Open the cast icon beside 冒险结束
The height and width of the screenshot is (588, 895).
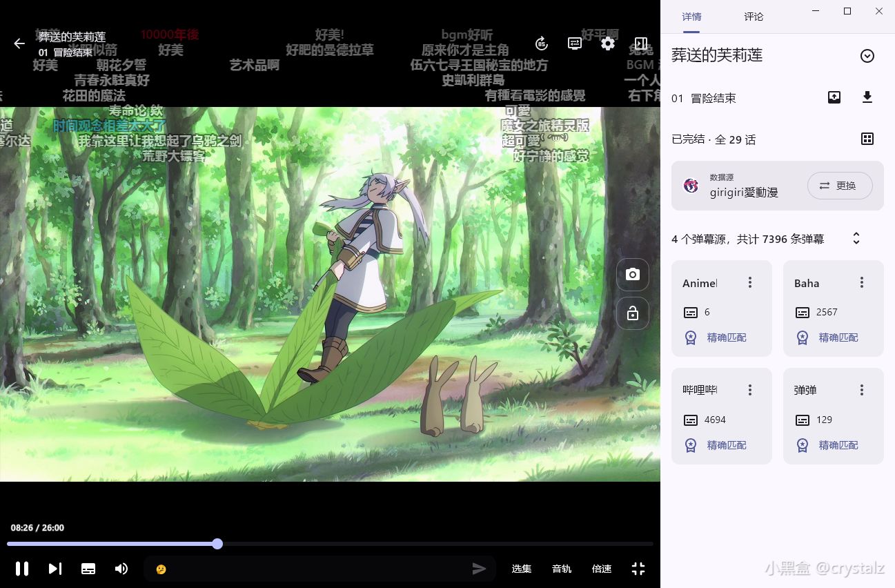click(x=834, y=97)
